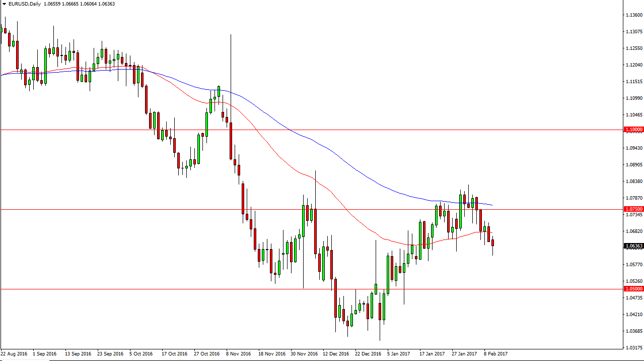The height and width of the screenshot is (361, 644).
Task: Click the 1.04210 price scale value
Action: 633,315
